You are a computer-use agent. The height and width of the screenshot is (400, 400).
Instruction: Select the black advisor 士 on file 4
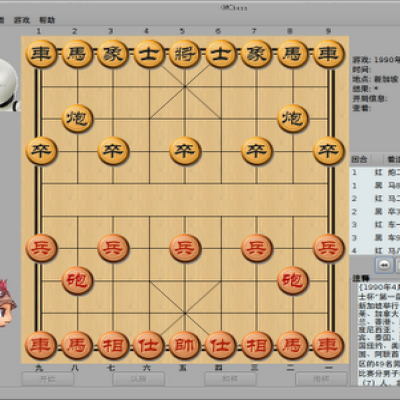coord(149,54)
